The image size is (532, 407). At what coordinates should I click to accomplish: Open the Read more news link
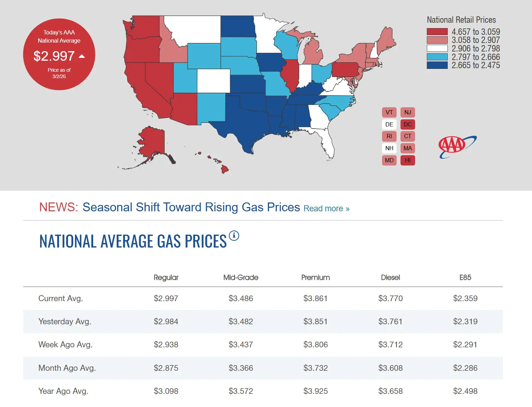tap(326, 208)
